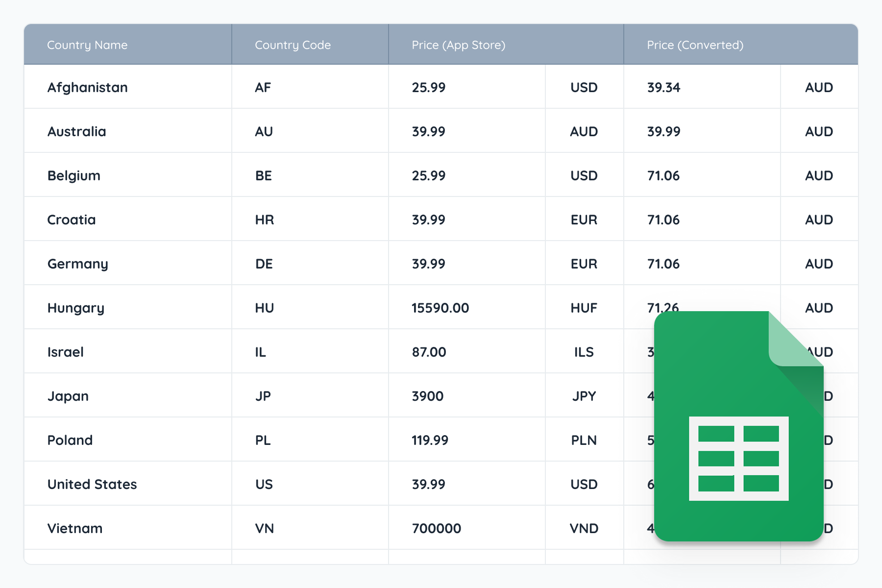The width and height of the screenshot is (882, 588).
Task: Click the Price (App Store) header
Action: point(458,45)
